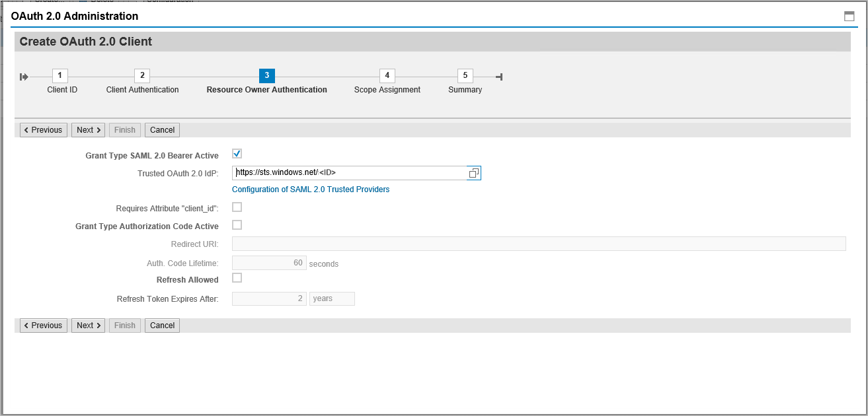Screen dimensions: 868x416
Task: Uncheck Grant Type SAML 2.0 Bearer Active
Action: click(236, 153)
